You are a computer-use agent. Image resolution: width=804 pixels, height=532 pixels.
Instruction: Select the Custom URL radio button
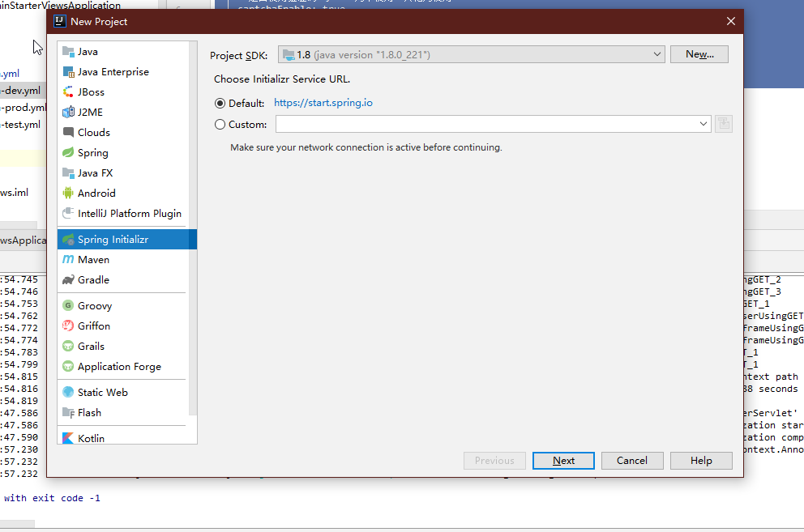click(x=220, y=125)
